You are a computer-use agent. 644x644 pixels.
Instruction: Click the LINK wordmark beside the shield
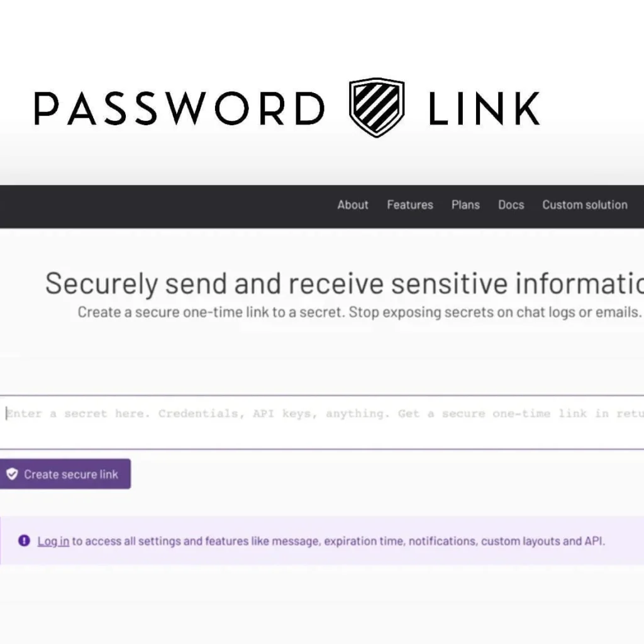click(484, 108)
